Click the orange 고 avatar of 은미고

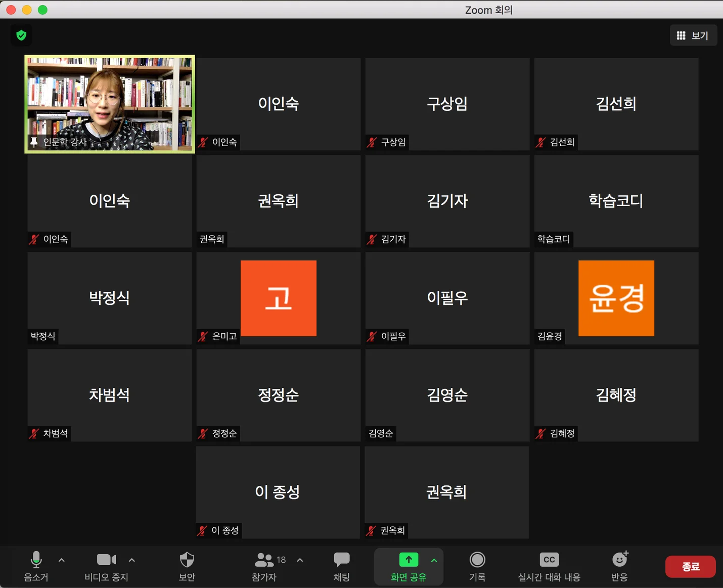(x=279, y=298)
